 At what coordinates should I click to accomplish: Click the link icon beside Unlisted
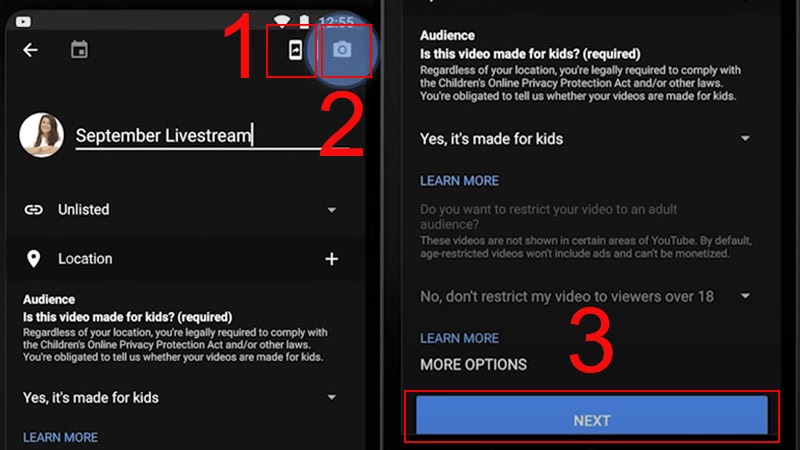(34, 210)
